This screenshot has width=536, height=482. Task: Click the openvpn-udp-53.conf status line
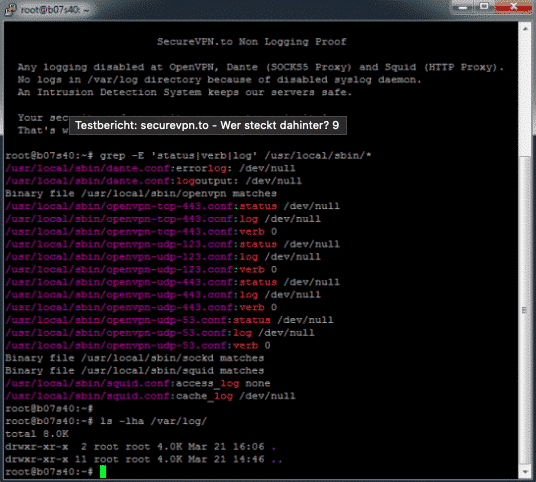pos(170,320)
